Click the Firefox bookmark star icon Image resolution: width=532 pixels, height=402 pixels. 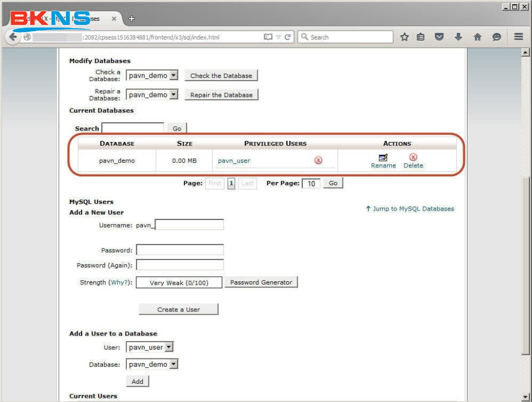click(x=404, y=37)
